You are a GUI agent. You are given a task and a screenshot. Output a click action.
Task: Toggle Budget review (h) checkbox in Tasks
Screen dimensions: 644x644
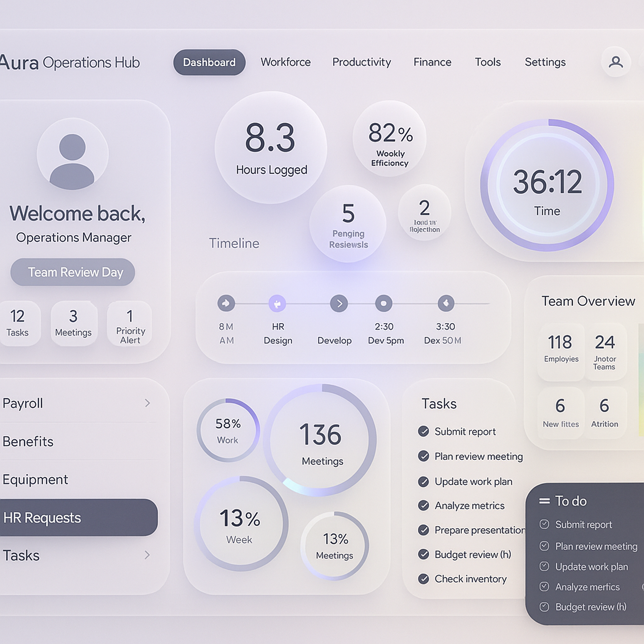point(423,554)
